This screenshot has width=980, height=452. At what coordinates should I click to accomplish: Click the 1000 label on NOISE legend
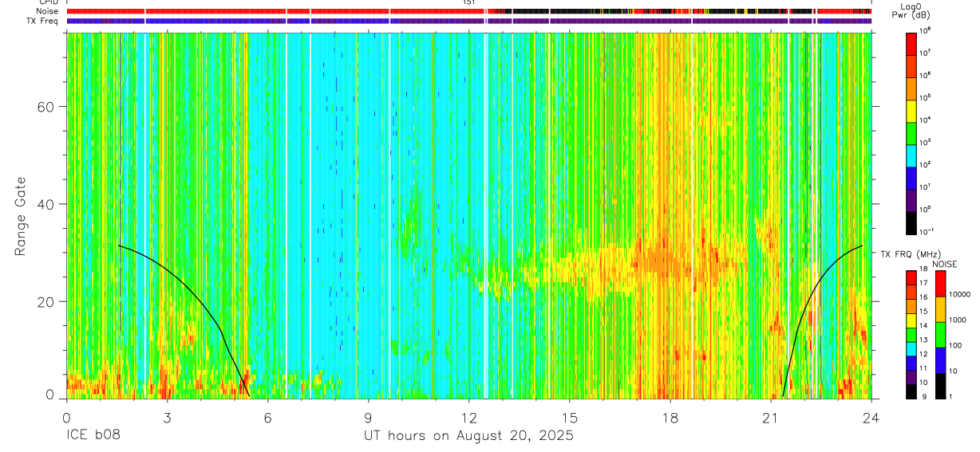point(958,320)
